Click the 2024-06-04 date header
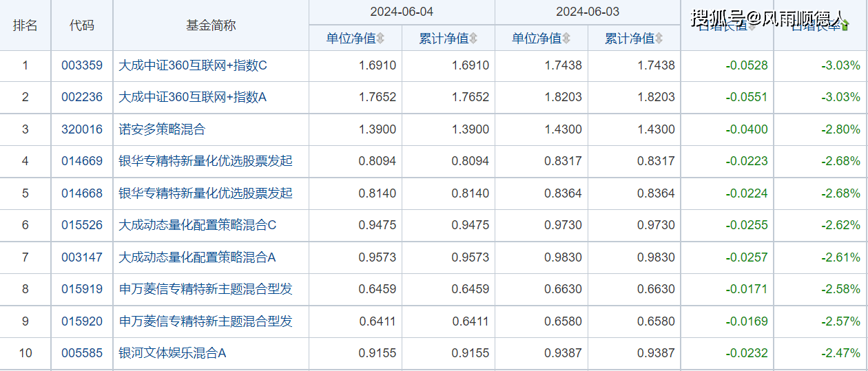 coord(402,12)
